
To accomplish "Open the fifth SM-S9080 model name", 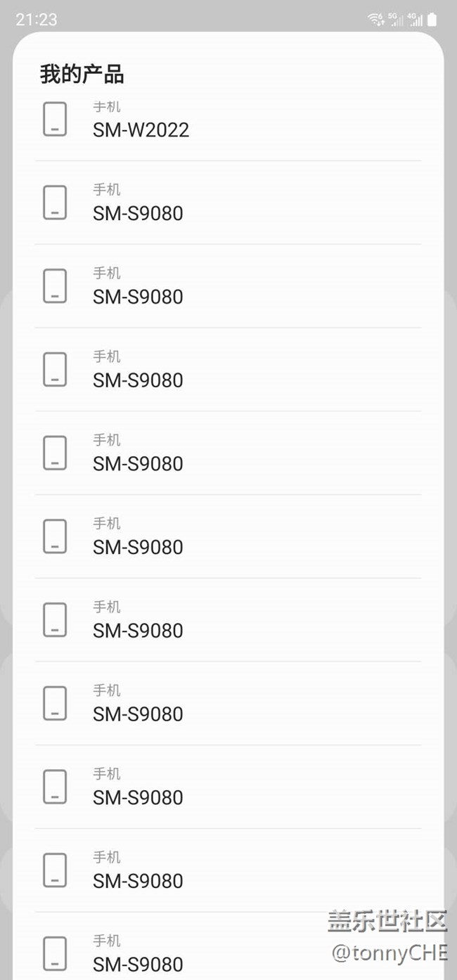I will point(138,547).
